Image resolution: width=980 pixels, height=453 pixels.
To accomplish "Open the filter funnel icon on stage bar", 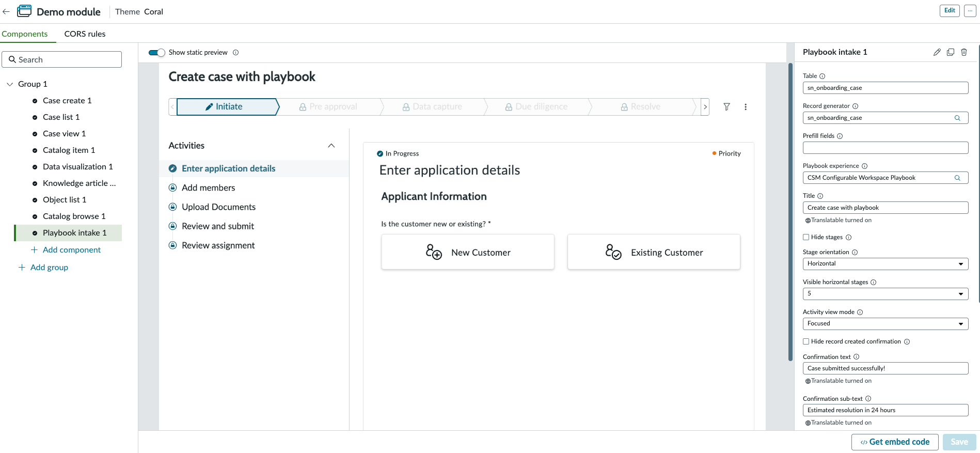I will (726, 107).
